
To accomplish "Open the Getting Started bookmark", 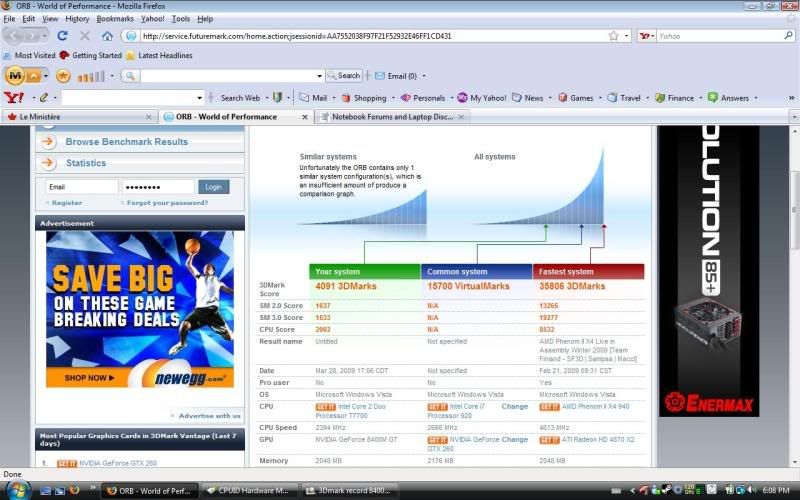I will point(91,55).
